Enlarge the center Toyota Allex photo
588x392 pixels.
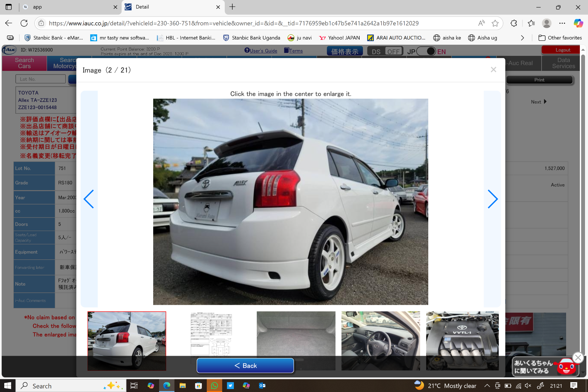[290, 202]
